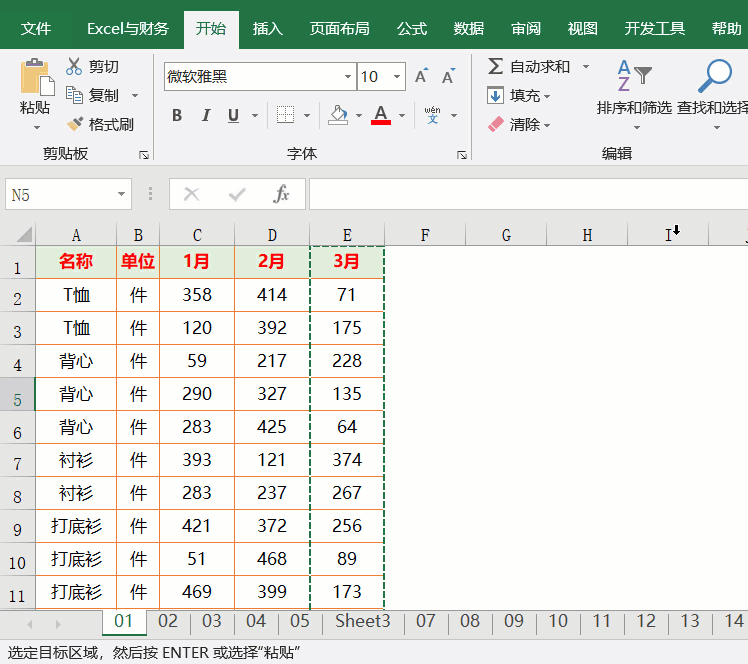The image size is (748, 664).
Task: Toggle Underline formatting
Action: [233, 116]
